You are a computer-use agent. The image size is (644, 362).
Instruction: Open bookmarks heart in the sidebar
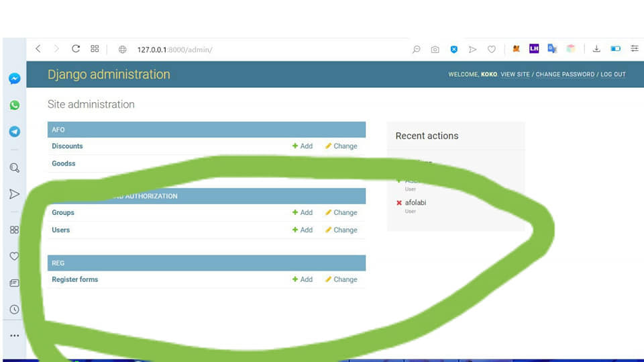14,257
